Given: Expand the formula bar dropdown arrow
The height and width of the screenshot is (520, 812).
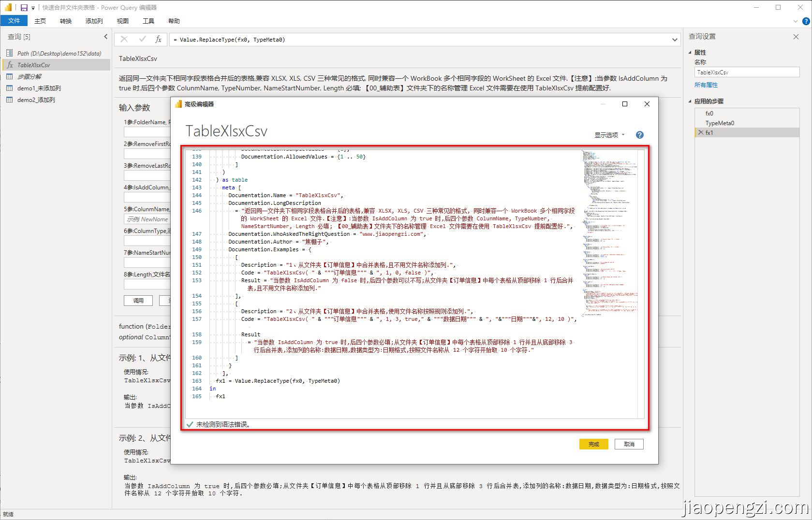Looking at the screenshot, I should 675,40.
